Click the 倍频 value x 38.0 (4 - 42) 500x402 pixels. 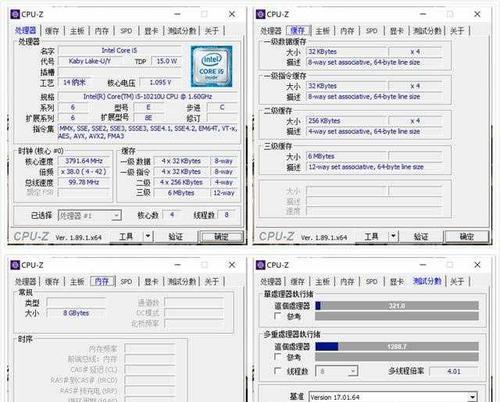84,172
